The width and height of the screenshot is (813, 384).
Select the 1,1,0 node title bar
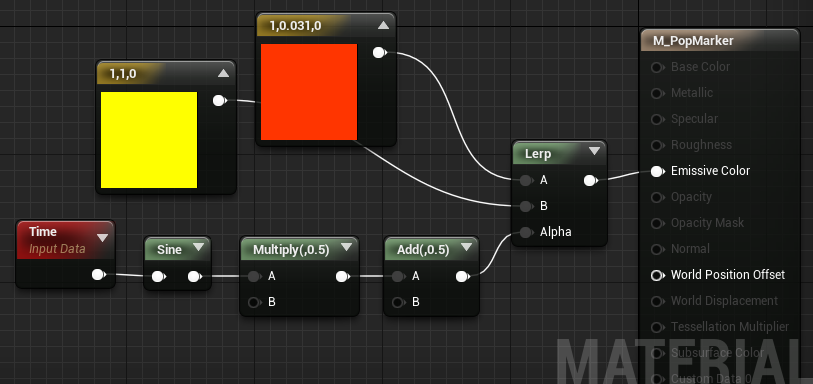[166, 74]
